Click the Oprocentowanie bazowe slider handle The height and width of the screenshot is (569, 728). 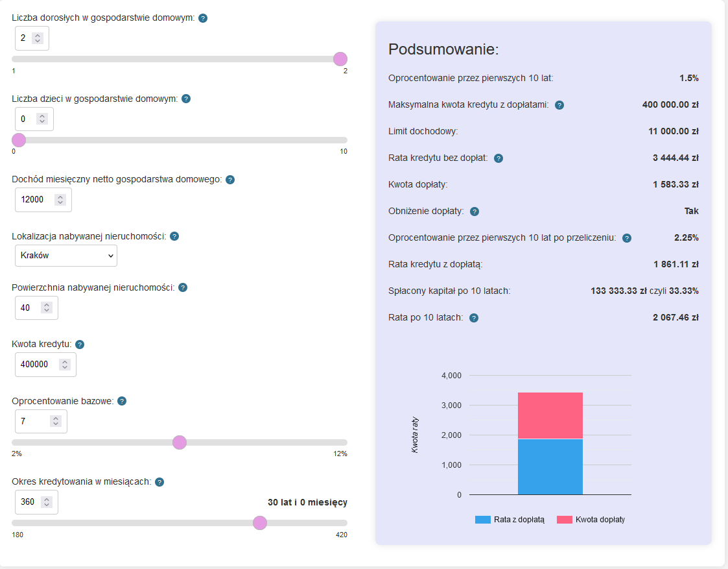(x=180, y=442)
